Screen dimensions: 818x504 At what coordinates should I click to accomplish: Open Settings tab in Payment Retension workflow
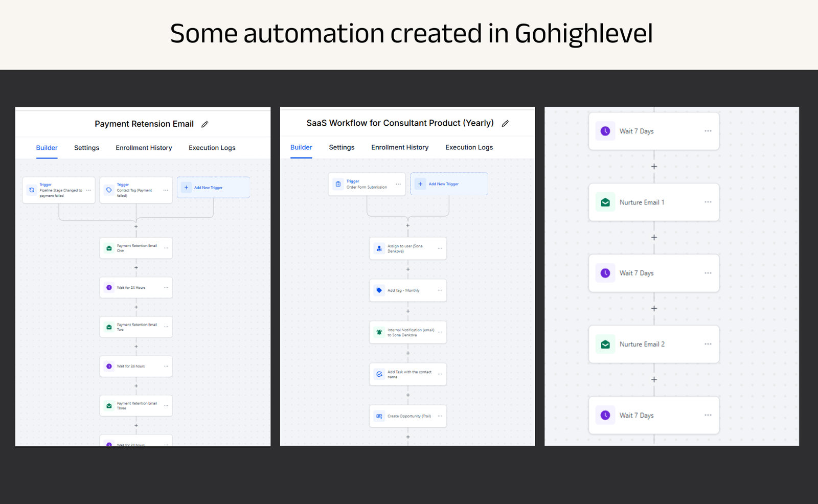tap(86, 148)
